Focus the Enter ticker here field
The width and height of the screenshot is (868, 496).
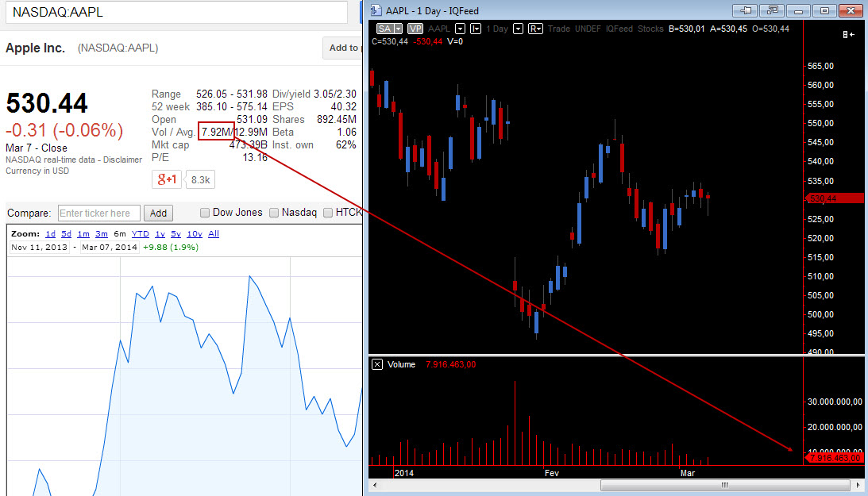[x=99, y=213]
